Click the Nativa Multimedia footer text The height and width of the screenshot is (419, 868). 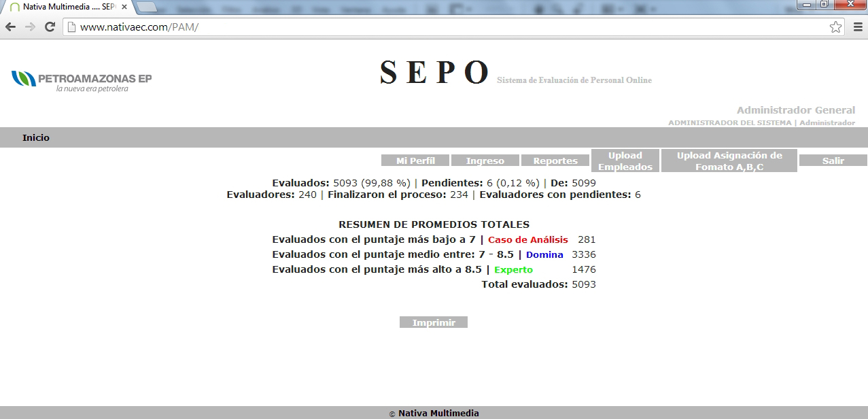438,413
